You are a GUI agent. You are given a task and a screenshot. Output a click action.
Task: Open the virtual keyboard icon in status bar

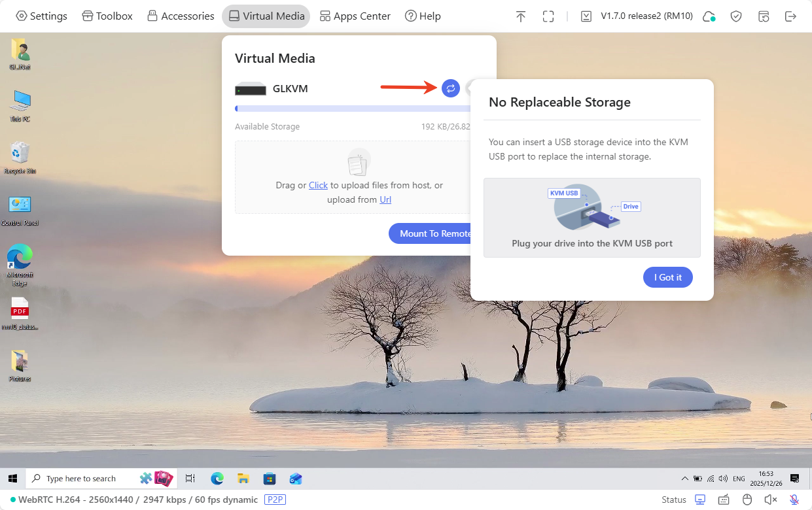point(724,500)
